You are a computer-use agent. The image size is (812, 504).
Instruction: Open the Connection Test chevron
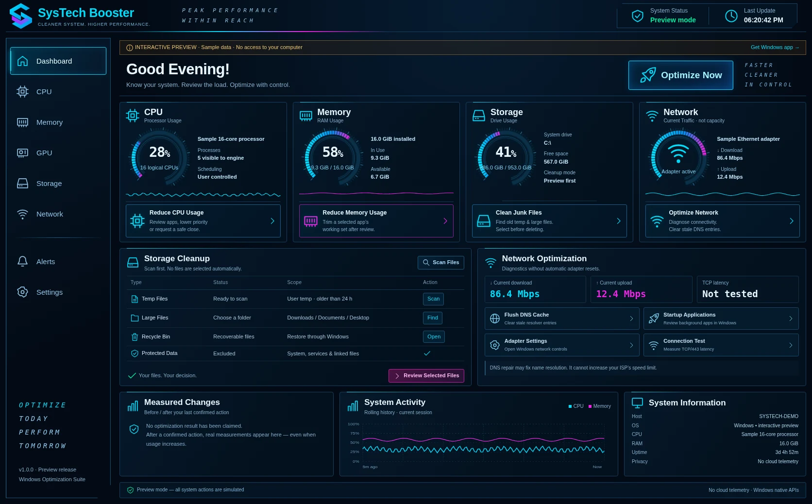(x=791, y=345)
